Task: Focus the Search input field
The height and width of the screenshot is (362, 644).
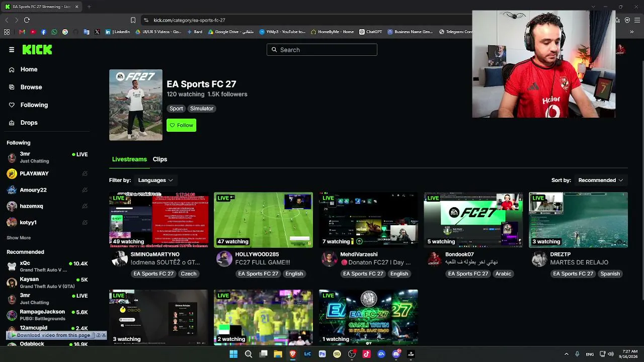Action: (x=322, y=50)
